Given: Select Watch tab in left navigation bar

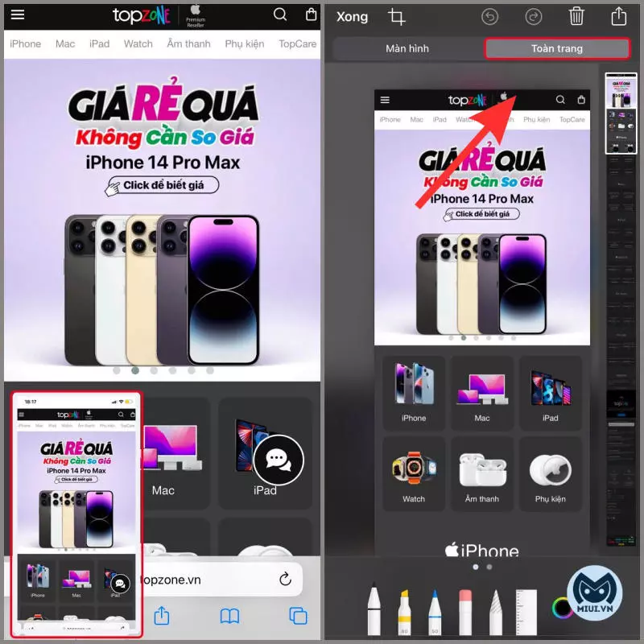Looking at the screenshot, I should [138, 44].
